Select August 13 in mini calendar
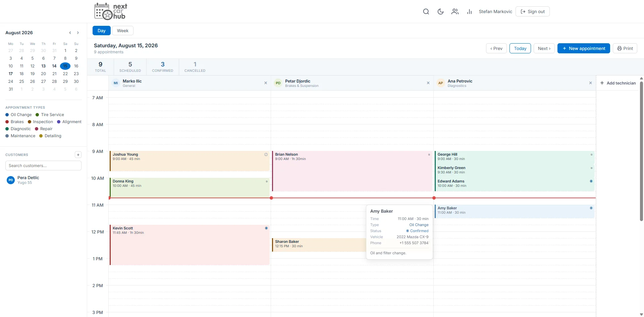This screenshot has width=644, height=317. point(43,66)
